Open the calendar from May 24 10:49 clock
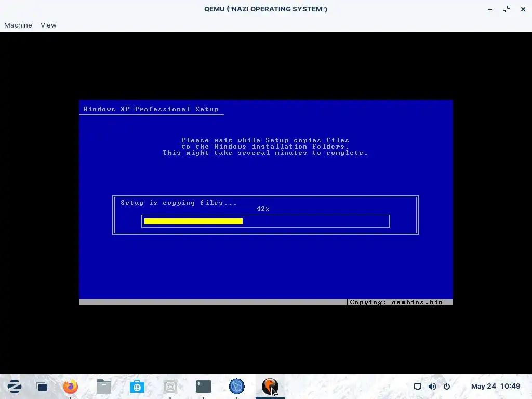Screen dimensions: 532x399 (x=496, y=386)
